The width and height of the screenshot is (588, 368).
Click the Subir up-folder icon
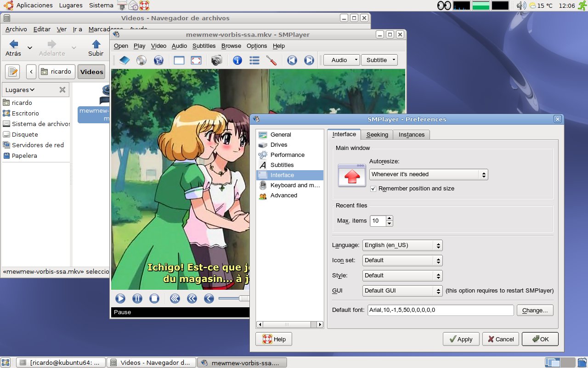[96, 44]
